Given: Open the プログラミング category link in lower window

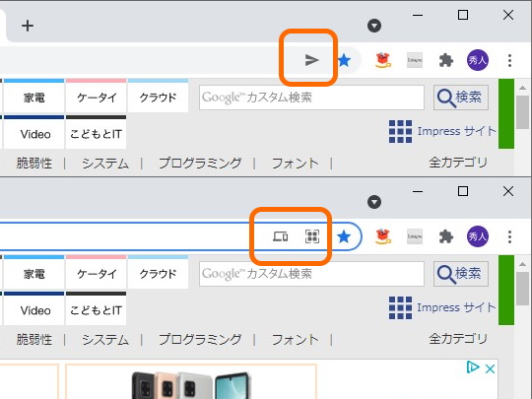Looking at the screenshot, I should [200, 340].
